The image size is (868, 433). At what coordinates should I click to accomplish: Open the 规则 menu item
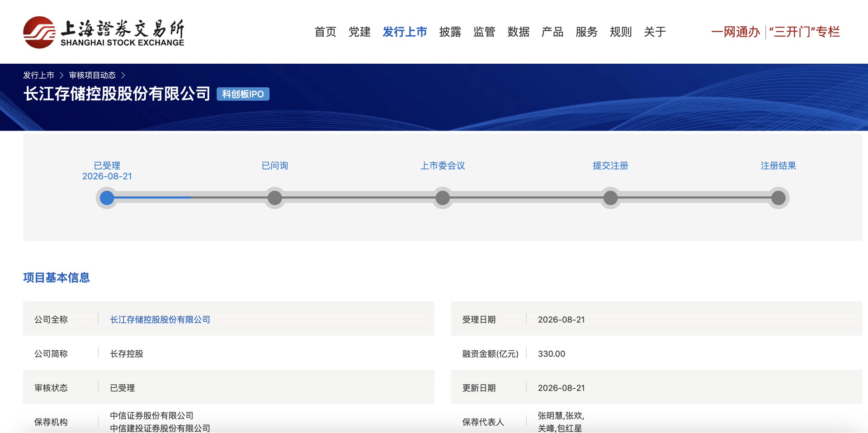point(621,32)
